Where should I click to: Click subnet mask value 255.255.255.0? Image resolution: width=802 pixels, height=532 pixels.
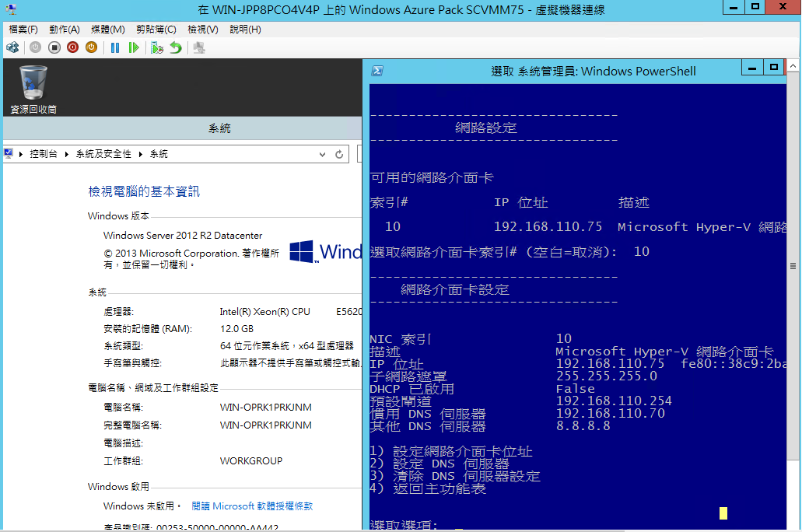[x=607, y=376]
